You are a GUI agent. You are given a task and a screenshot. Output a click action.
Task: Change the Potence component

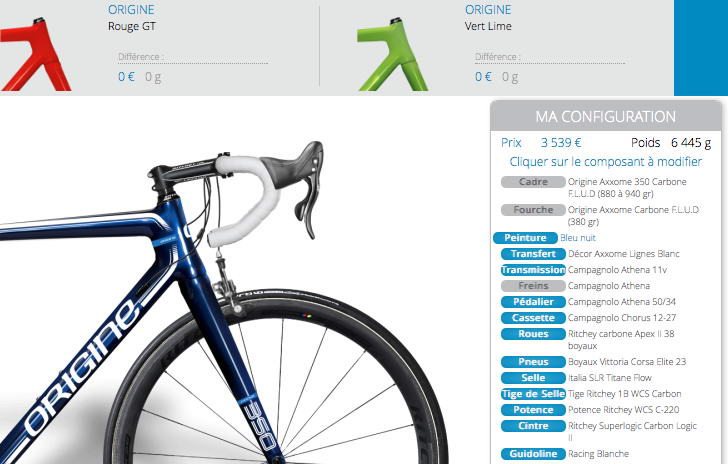533,410
